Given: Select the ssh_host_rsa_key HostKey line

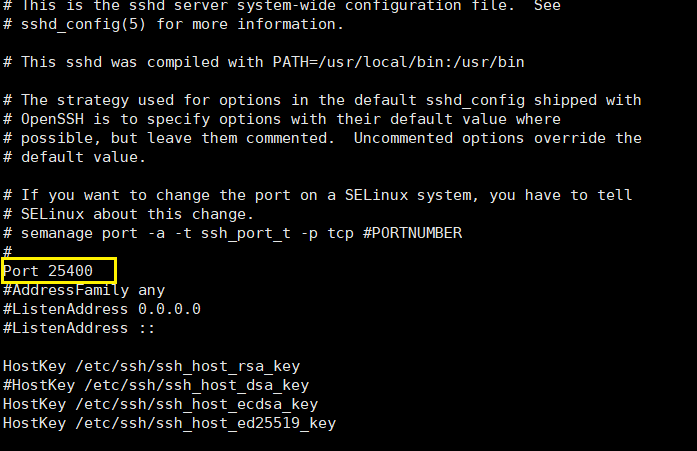Looking at the screenshot, I should (x=151, y=366).
